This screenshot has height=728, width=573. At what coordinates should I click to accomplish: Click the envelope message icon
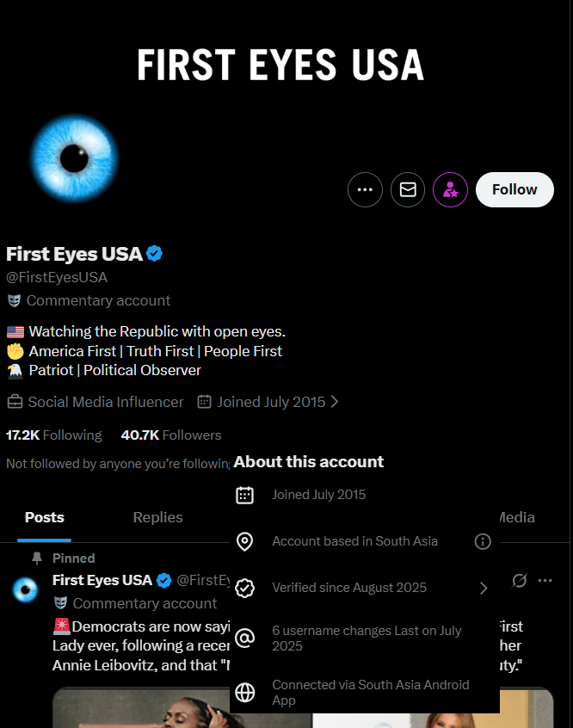(408, 189)
